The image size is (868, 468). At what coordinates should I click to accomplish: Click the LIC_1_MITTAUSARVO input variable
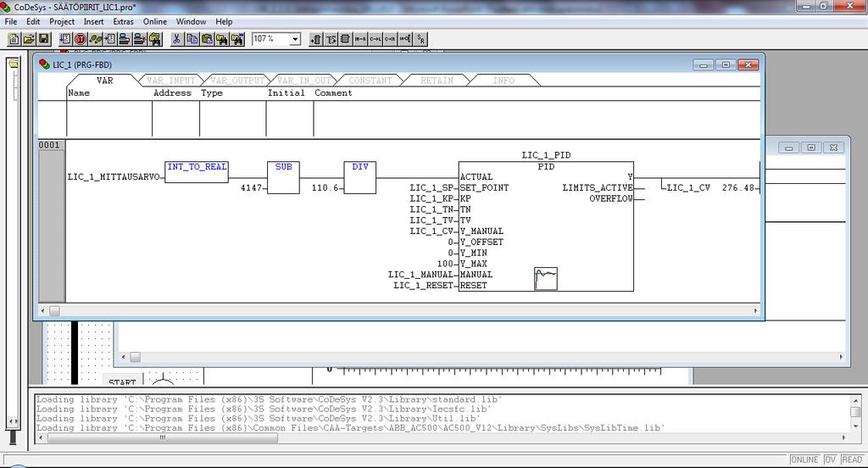point(114,176)
